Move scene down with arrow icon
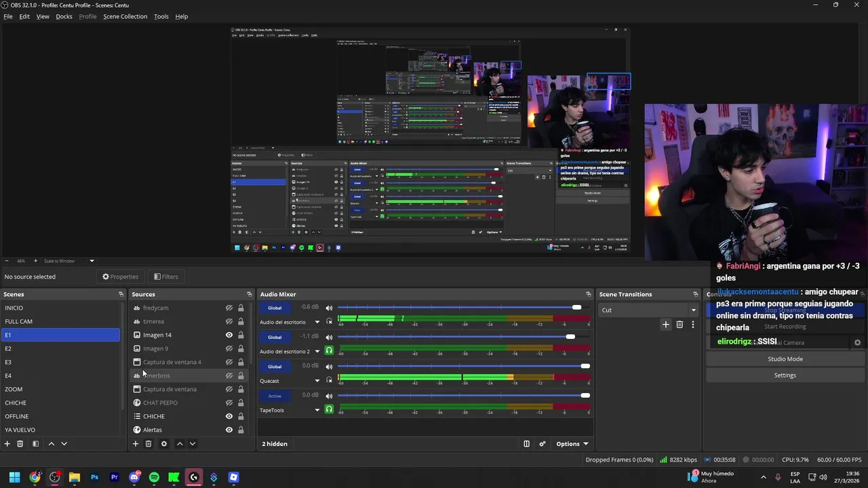Image resolution: width=868 pixels, height=488 pixels. 64,444
